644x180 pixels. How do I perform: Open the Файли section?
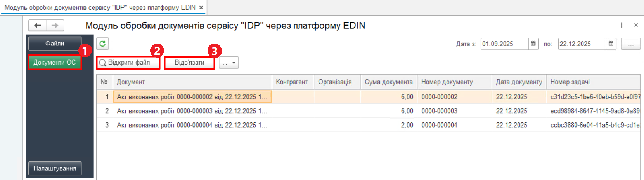55,44
